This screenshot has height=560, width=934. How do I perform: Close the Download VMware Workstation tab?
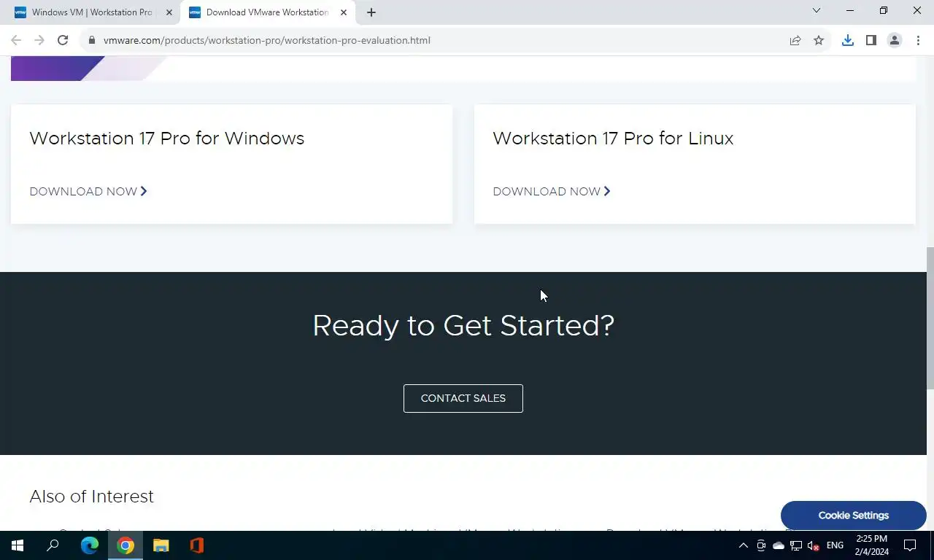[344, 12]
